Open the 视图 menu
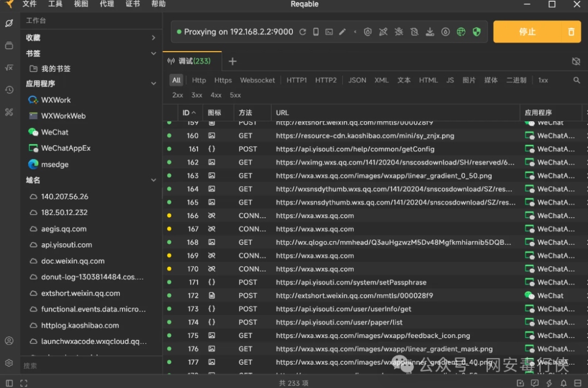The height and width of the screenshot is (388, 588). pyautogui.click(x=81, y=4)
